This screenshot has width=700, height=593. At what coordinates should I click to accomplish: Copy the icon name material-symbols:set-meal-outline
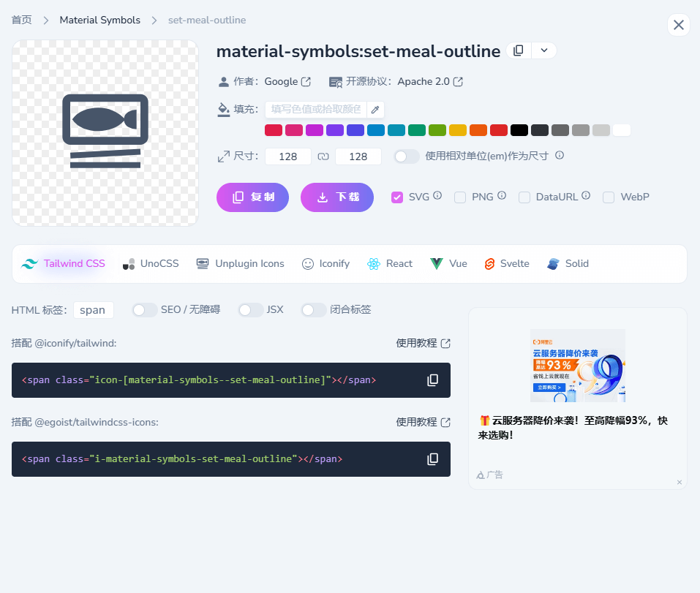519,50
